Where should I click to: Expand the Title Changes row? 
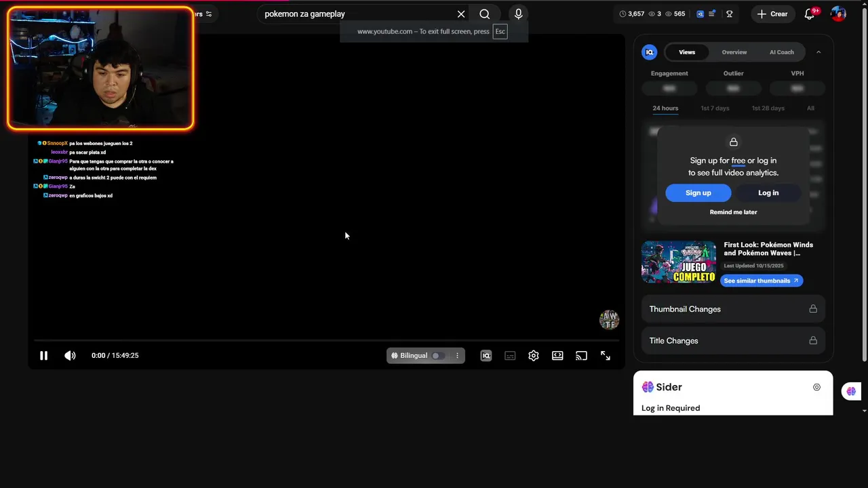(x=733, y=341)
